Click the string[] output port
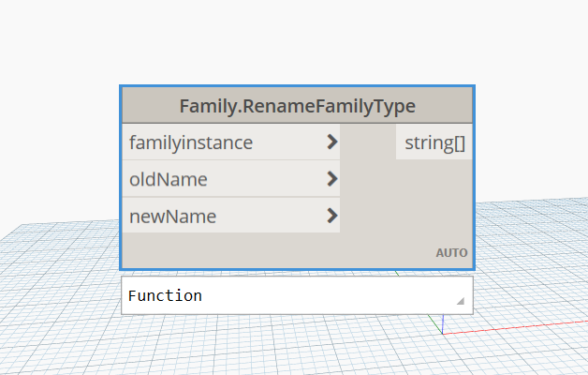Viewport: 588px width, 375px height. point(434,142)
